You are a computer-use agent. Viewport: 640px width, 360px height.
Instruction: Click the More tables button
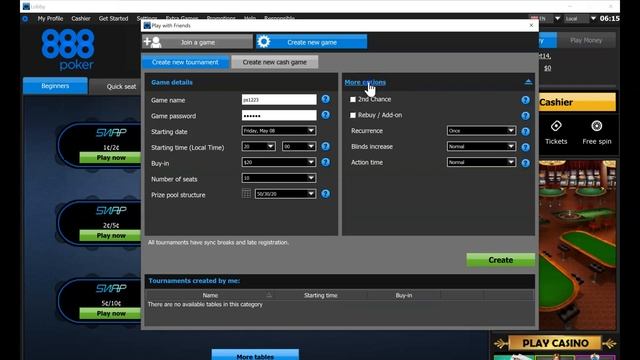(255, 355)
